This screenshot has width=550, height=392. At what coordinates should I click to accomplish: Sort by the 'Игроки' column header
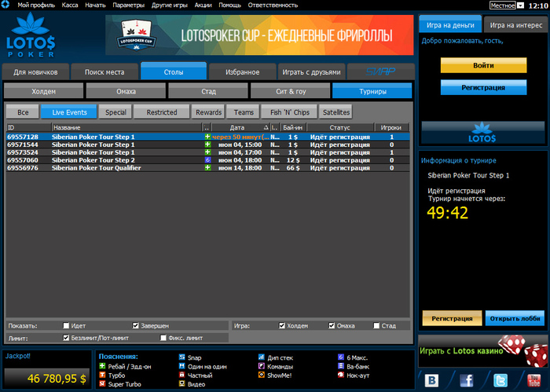coord(391,127)
